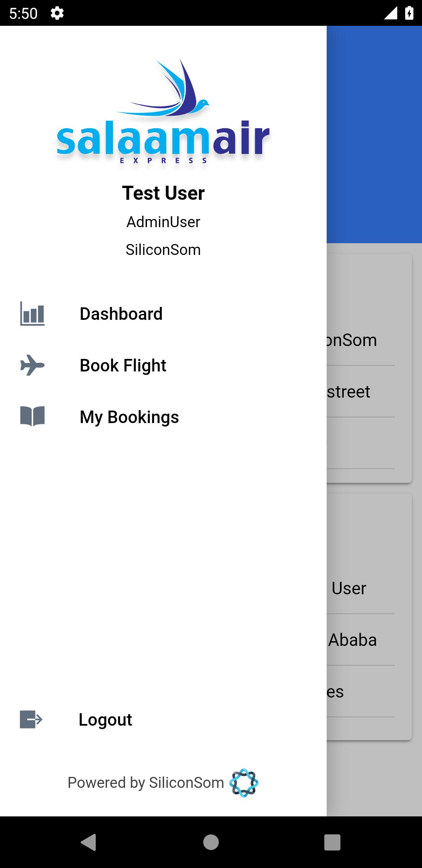Click the Dashboard bar chart icon
This screenshot has height=868, width=422.
(x=32, y=314)
